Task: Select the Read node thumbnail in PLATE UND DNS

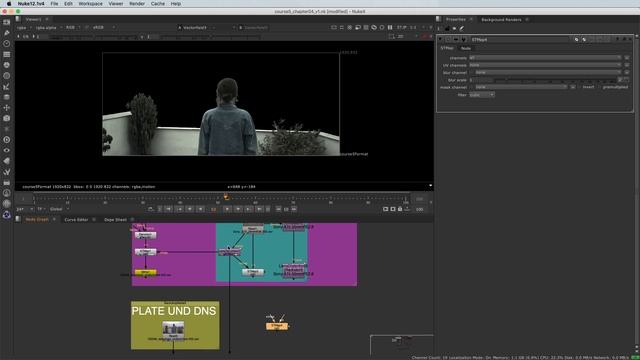Action: tap(173, 329)
